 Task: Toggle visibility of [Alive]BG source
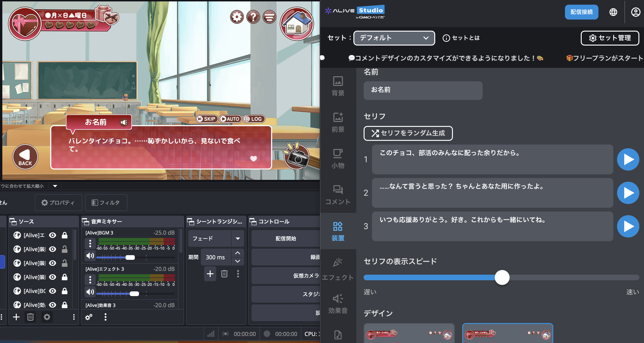pyautogui.click(x=53, y=291)
